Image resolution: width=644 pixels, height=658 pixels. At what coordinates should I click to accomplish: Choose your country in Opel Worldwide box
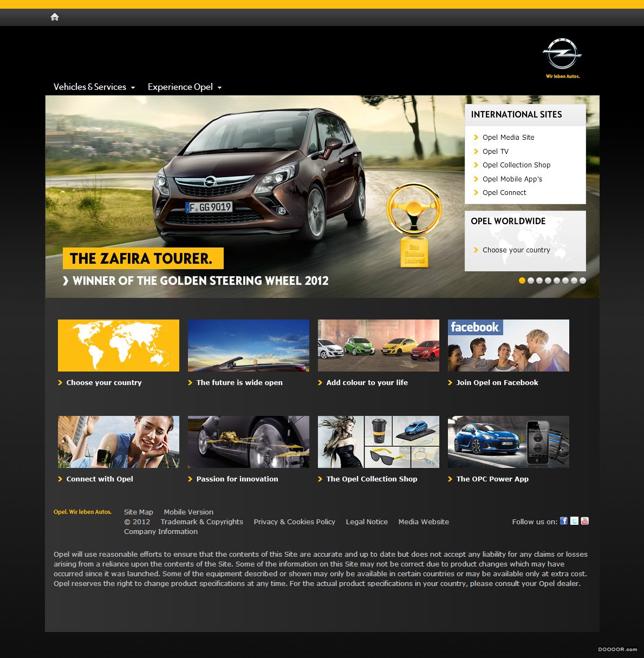[x=516, y=250]
